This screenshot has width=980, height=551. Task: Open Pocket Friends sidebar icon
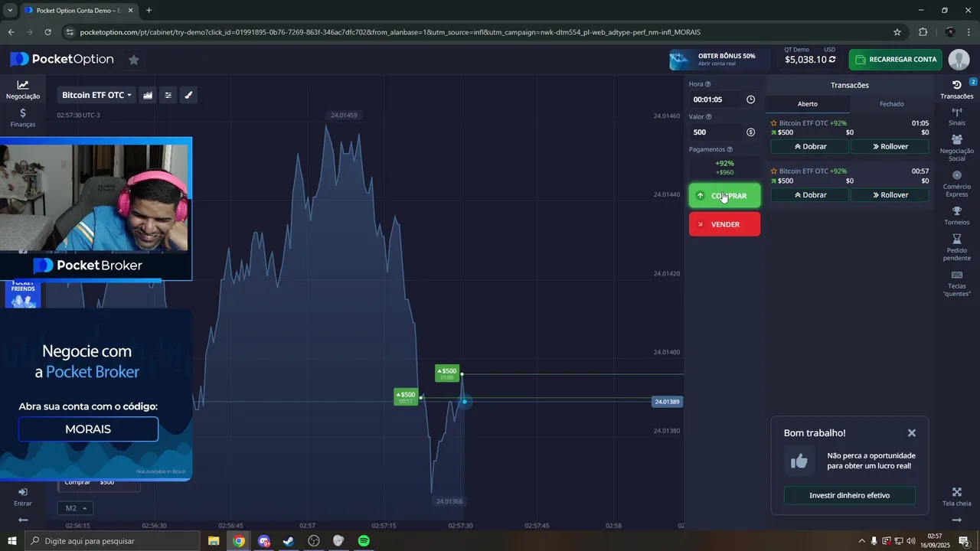[23, 294]
